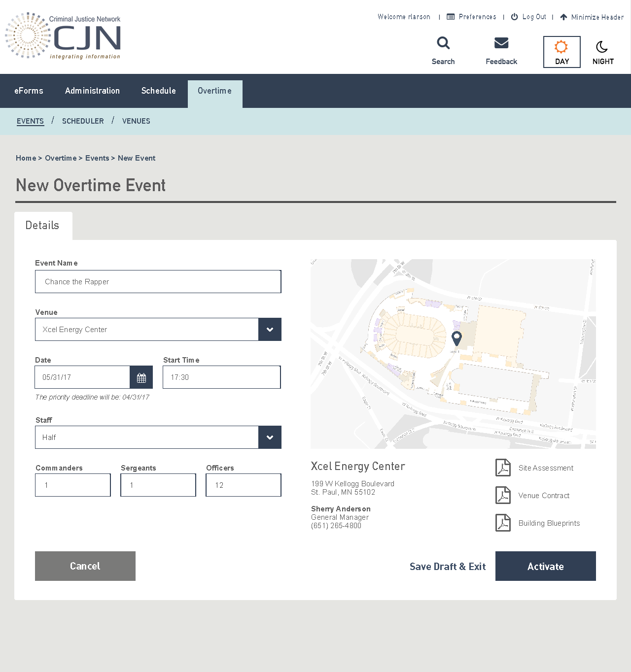Focus the Event Name field
The image size is (631, 672).
158,282
